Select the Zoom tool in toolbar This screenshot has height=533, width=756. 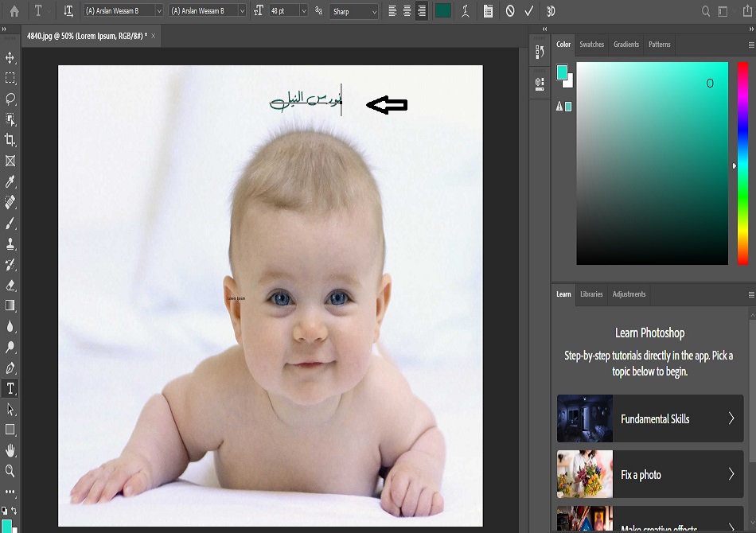[x=10, y=471]
